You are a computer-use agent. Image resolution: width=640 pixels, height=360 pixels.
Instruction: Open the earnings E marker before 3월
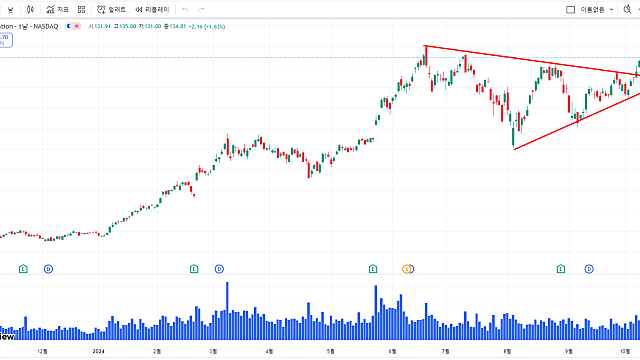(x=194, y=269)
